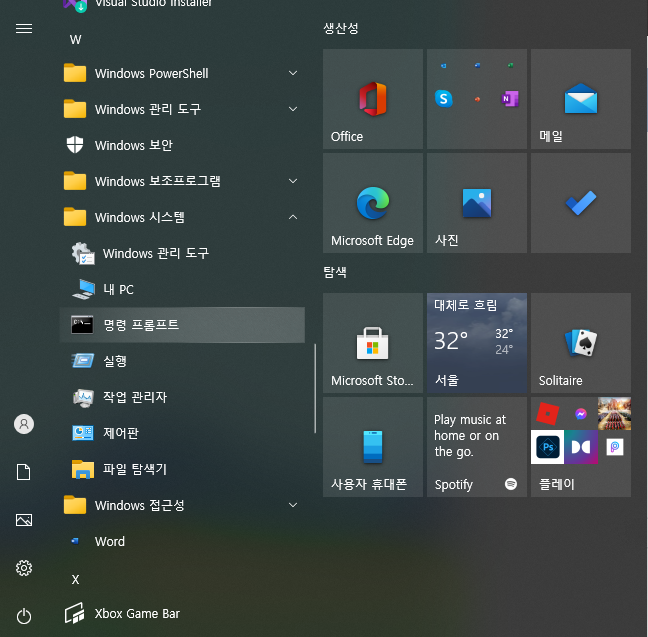This screenshot has height=637, width=648.
Task: Click the Windows 접근성 folder
Action: 182,505
